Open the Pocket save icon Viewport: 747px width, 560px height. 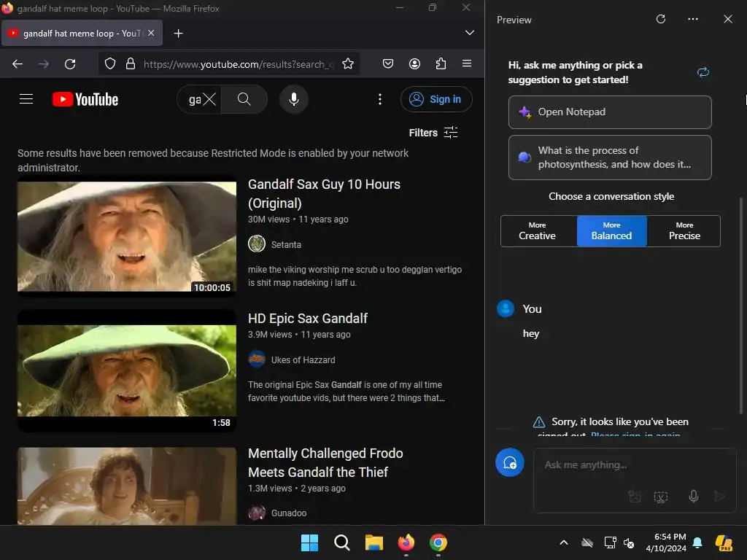(x=388, y=64)
